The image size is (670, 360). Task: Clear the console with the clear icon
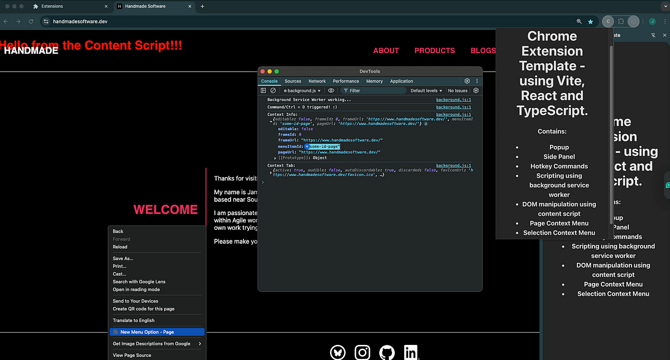273,91
